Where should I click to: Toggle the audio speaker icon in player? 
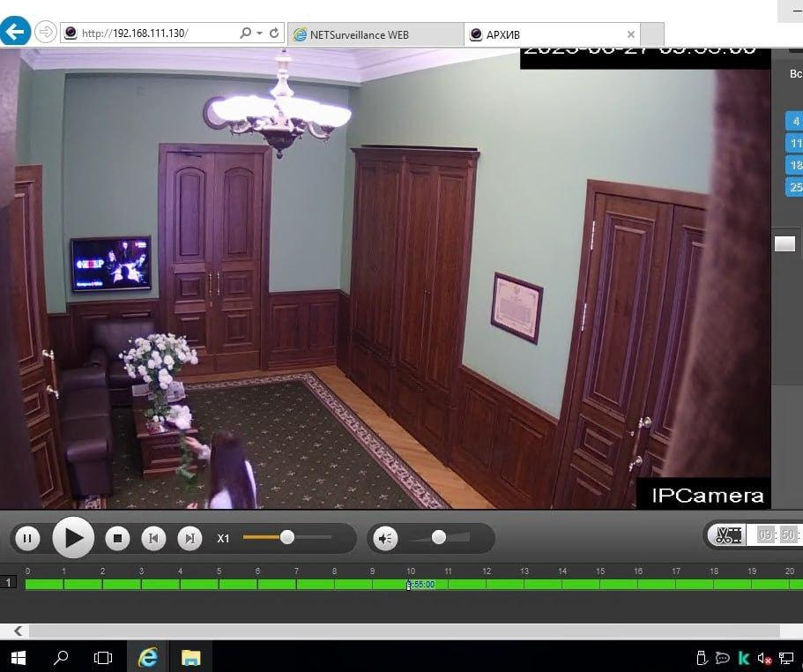click(385, 538)
